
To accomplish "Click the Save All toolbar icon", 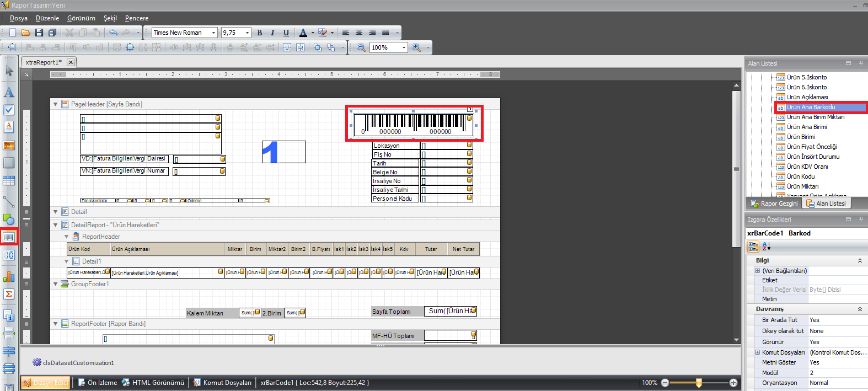I will pos(52,33).
